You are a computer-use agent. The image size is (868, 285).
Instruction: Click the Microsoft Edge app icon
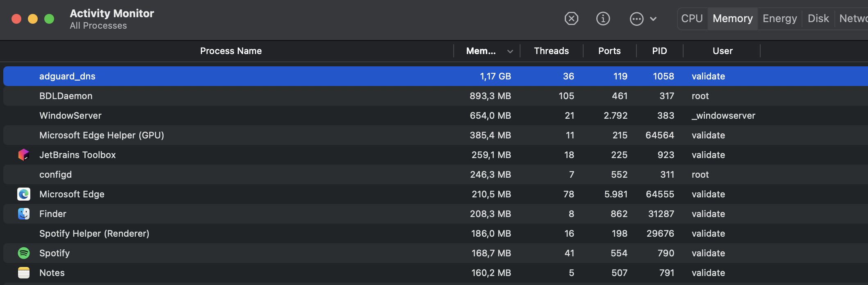[x=24, y=194]
